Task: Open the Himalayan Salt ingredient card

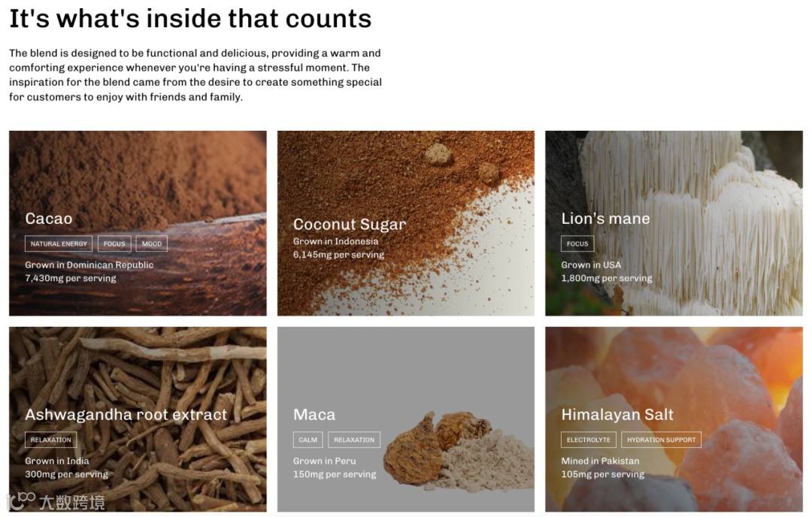Action: pyautogui.click(x=674, y=419)
